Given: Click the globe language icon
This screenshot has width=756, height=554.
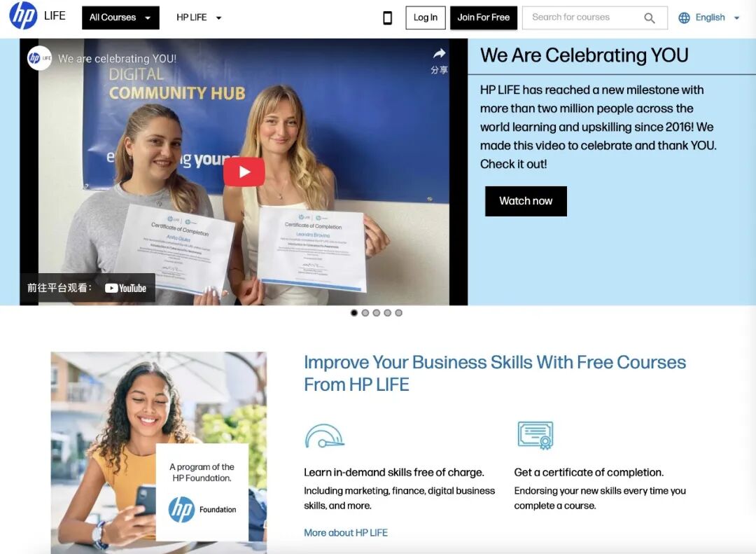Looking at the screenshot, I should point(684,18).
